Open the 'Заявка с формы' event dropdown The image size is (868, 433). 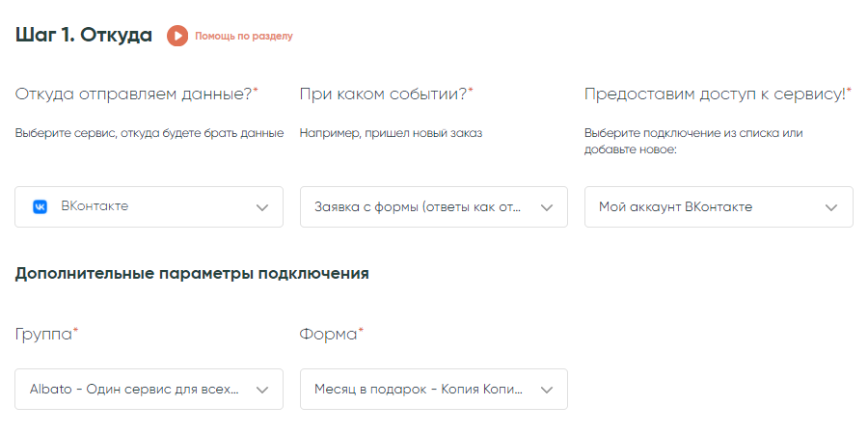coord(434,207)
